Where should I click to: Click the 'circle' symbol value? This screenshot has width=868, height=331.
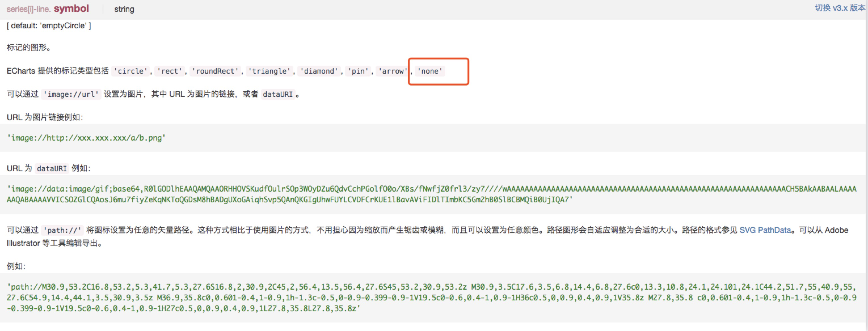coord(130,71)
